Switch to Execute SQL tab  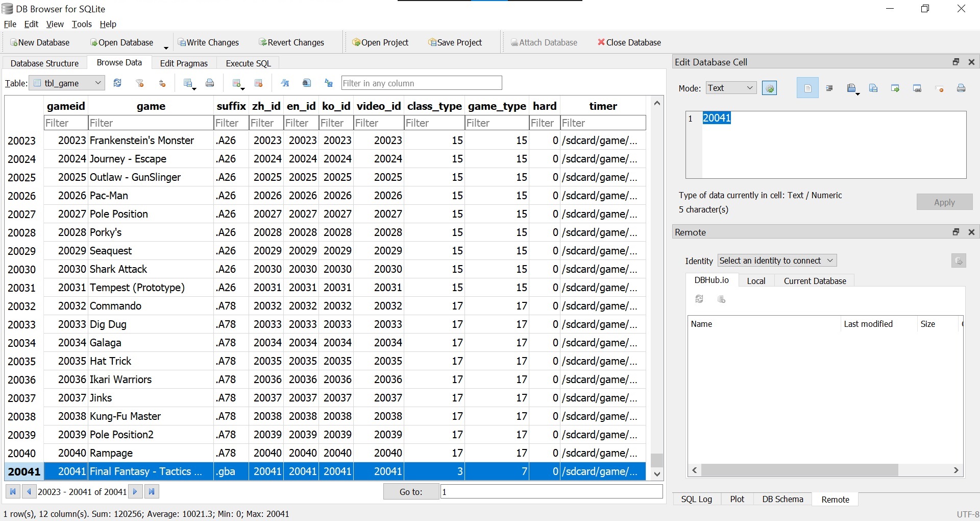[248, 63]
